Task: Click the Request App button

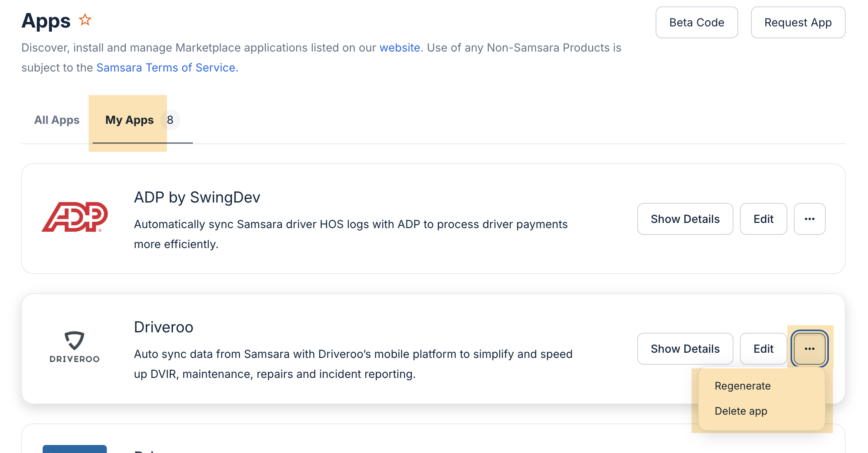Action: (x=798, y=22)
